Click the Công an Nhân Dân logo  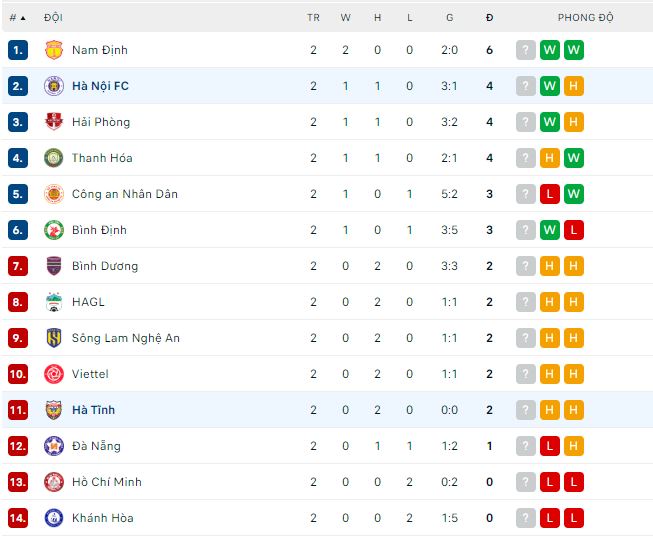click(54, 194)
